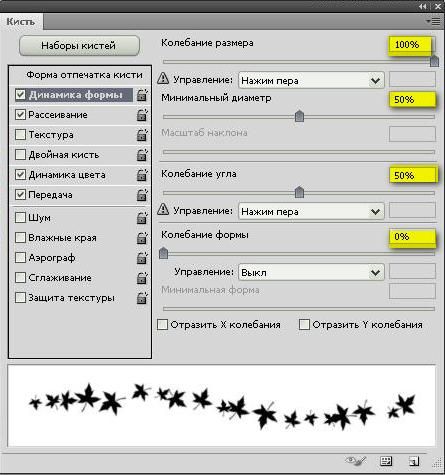Click lock icon next to Защита текстуры
The width and height of the screenshot is (445, 475).
click(142, 298)
